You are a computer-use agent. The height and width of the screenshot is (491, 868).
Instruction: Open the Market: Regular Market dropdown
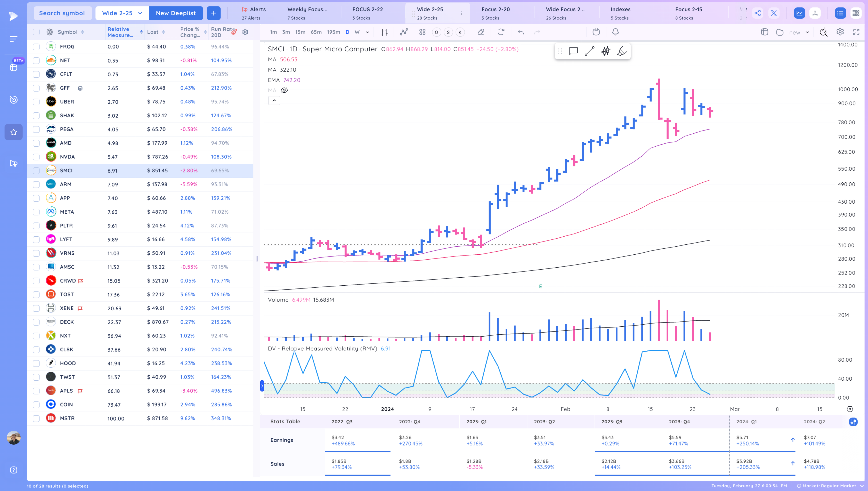830,486
